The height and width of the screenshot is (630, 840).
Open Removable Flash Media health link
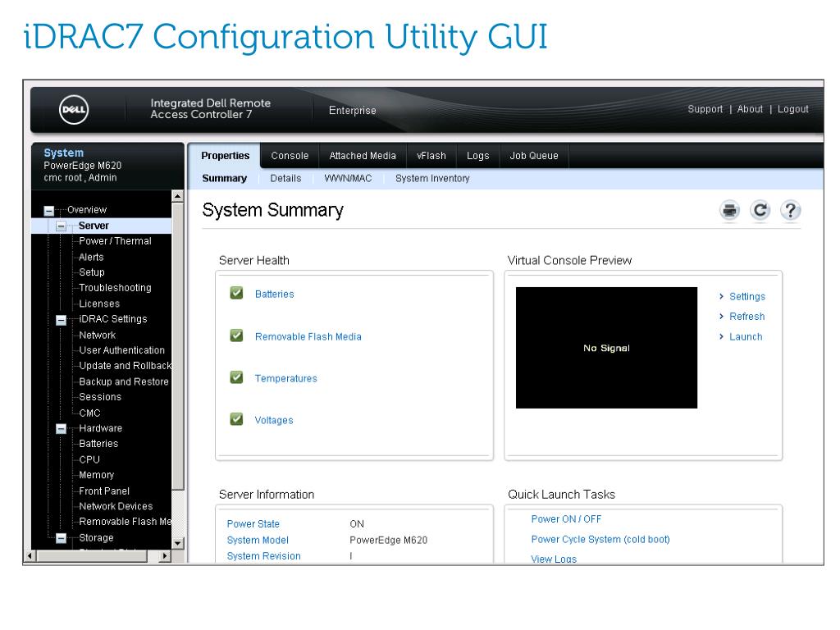[x=308, y=336]
